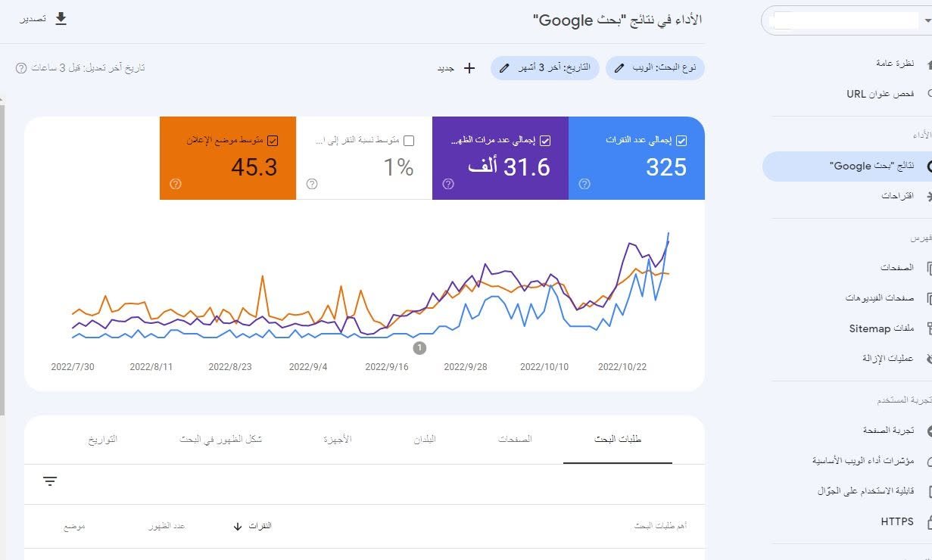Edit the search type filter pencil icon
Viewport: 932px width, 560px height.
[620, 68]
